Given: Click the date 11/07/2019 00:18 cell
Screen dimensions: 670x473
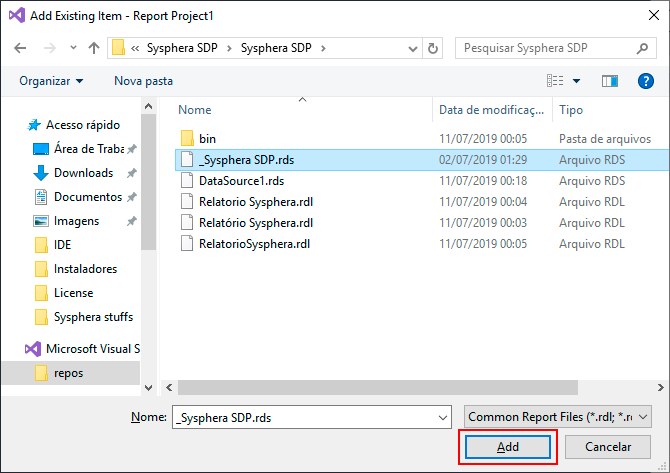Looking at the screenshot, I should (x=483, y=181).
